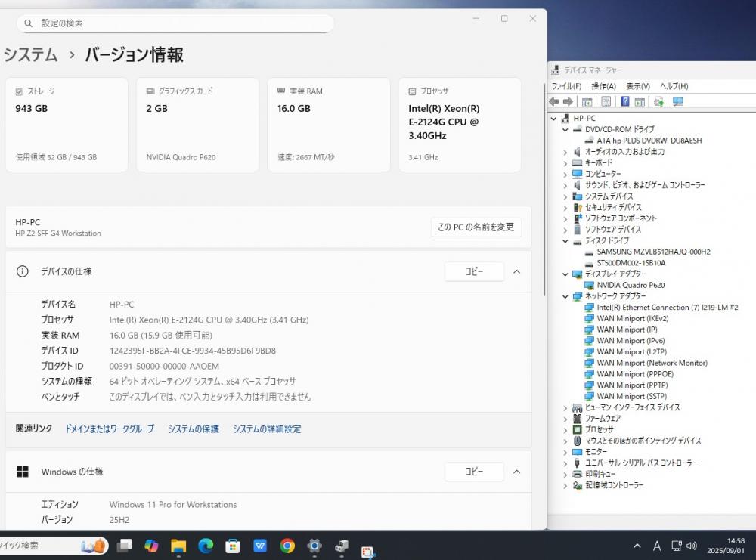Select WAN Miniport (PPPOE) adapter

click(635, 374)
